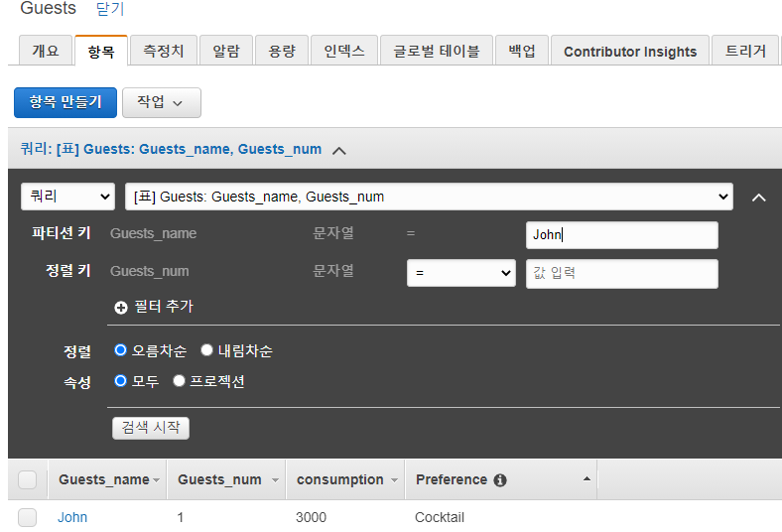Click the Preference cell Cocktail
Screen dimensions: 782x532
click(440, 517)
